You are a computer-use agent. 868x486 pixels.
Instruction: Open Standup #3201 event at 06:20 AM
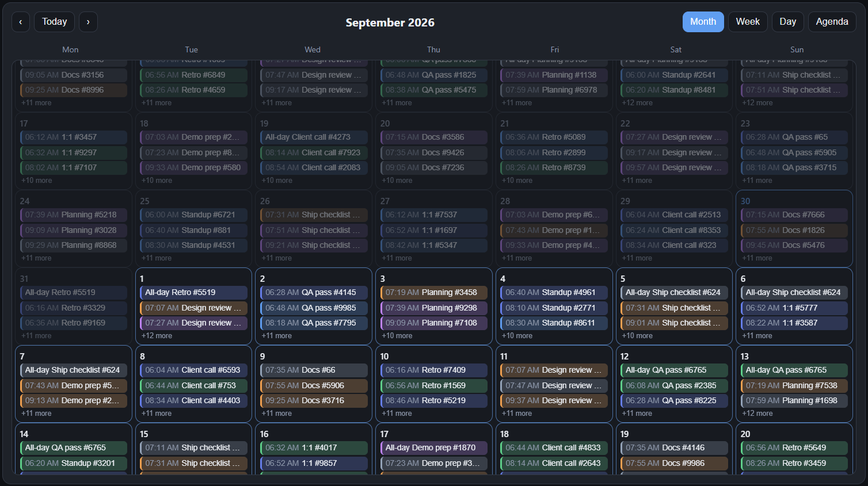click(74, 463)
